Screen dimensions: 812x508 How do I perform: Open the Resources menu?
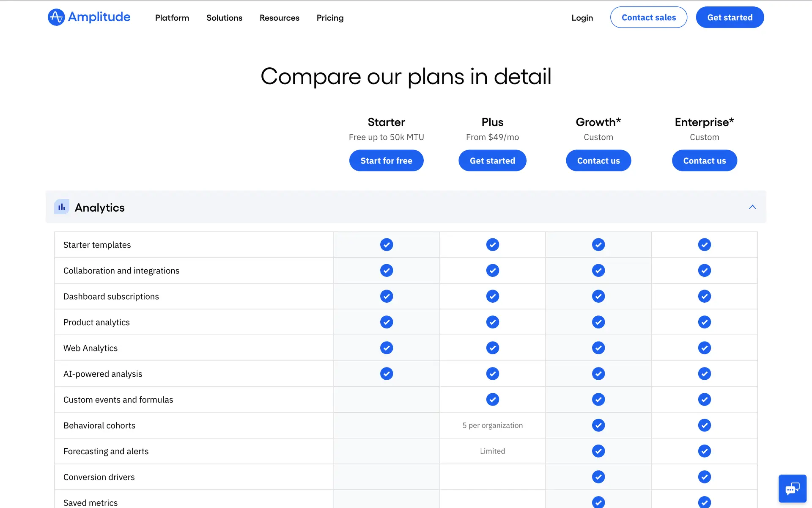[x=279, y=18]
